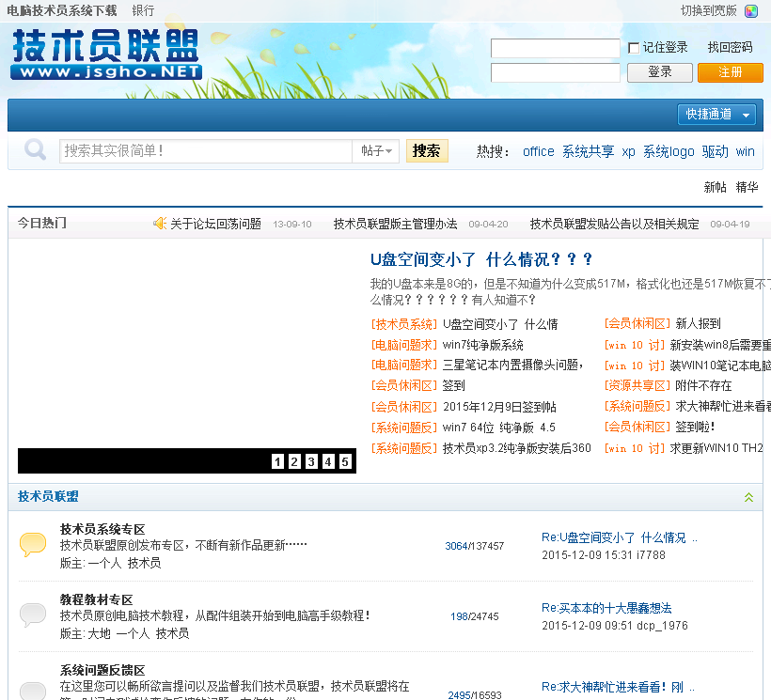The width and height of the screenshot is (771, 700).
Task: Click the 技术员联盟 site logo
Action: pos(105,54)
